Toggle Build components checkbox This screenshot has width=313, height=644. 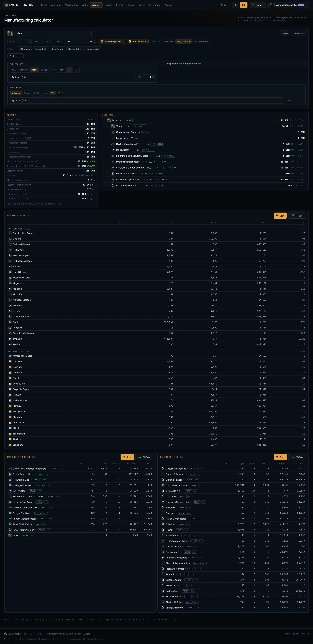click(102, 42)
